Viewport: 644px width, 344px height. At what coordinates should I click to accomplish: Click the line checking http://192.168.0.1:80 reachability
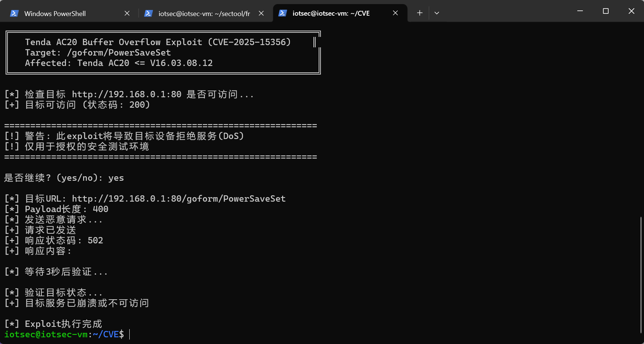click(129, 94)
